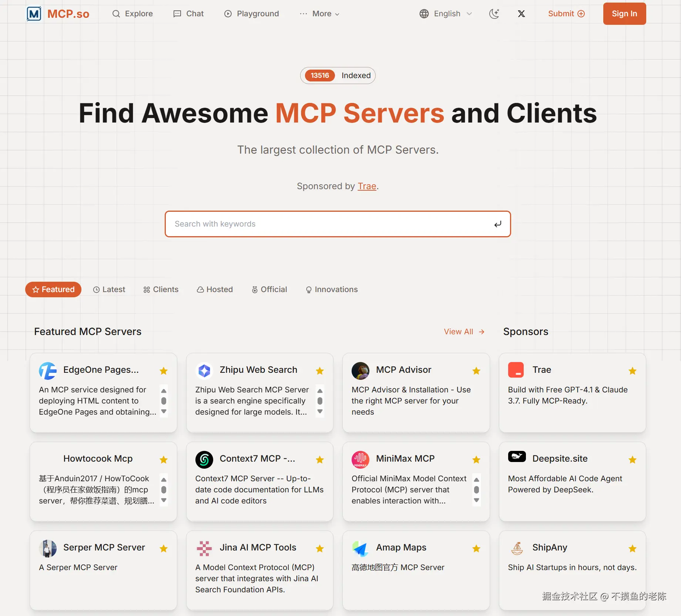Click the scrollbar thumb in EdgeOne Pages description
Viewport: 681px width, 616px height.
coord(164,401)
